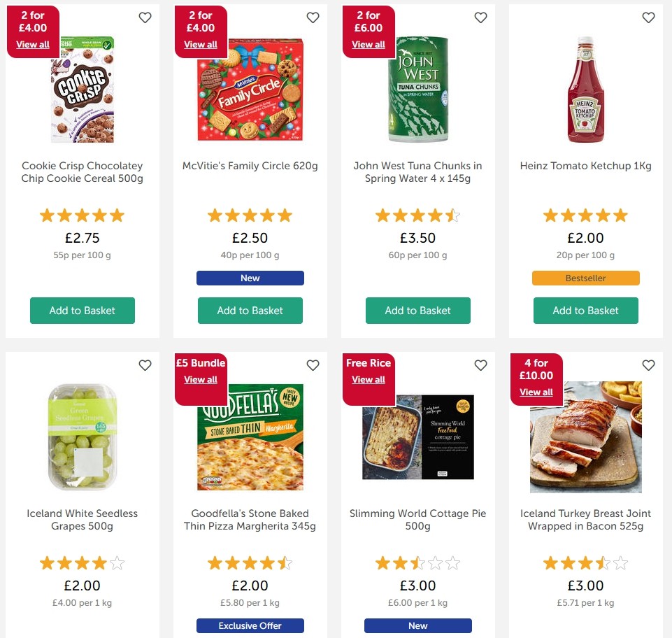The height and width of the screenshot is (638, 672).
Task: Open the 2 for £4.00 Cookie Crisp offer
Action: coord(33,44)
